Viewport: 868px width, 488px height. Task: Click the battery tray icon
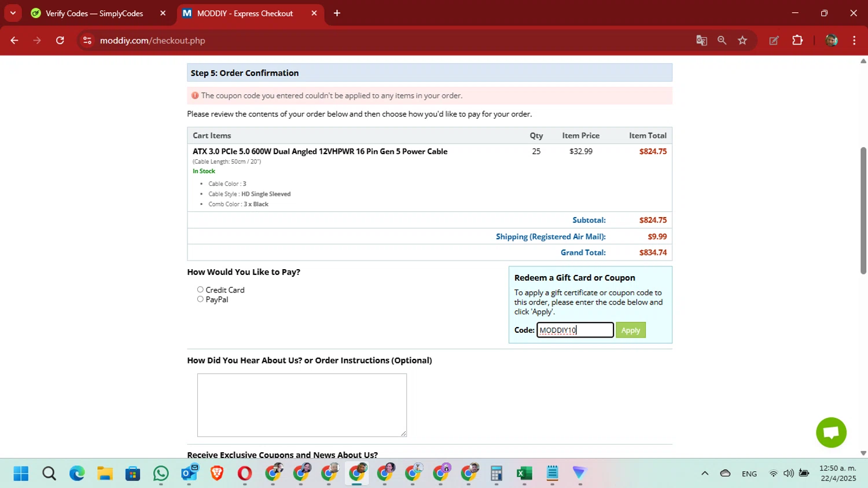tap(804, 474)
